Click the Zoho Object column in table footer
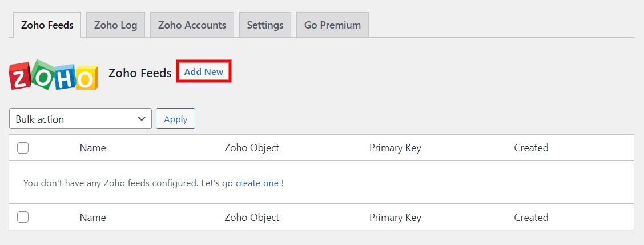 tap(252, 218)
